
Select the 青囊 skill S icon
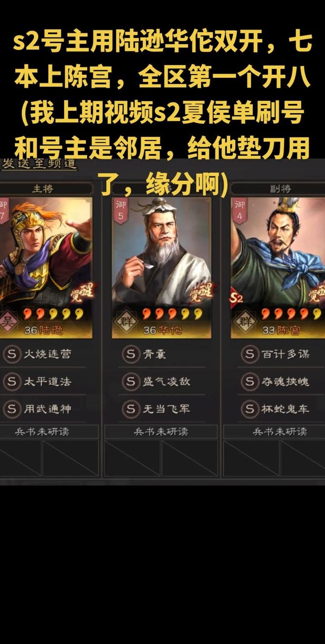130,354
